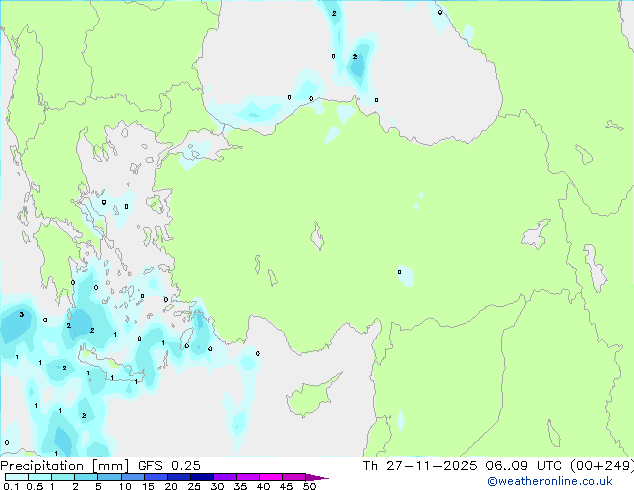The image size is (634, 490).
Task: Click the above-50 mm legend arrow tip
Action: (x=317, y=477)
